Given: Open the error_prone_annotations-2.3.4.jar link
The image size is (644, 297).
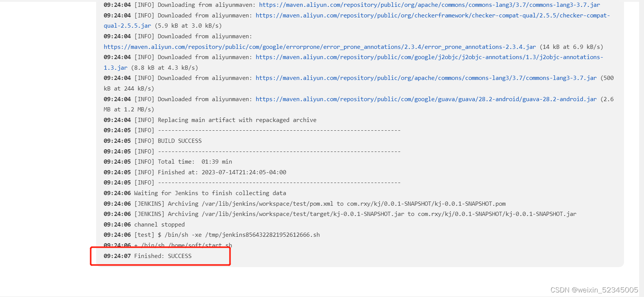Looking at the screenshot, I should (320, 47).
